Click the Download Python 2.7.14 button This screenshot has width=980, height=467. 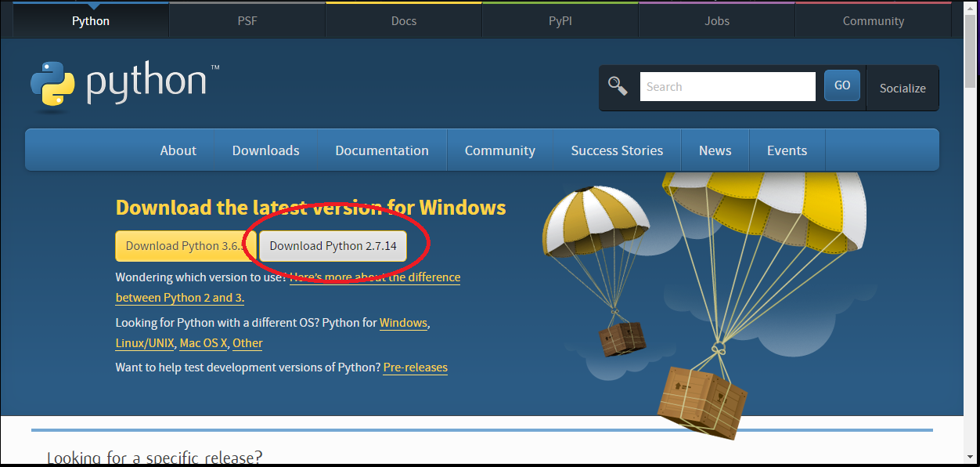point(333,246)
